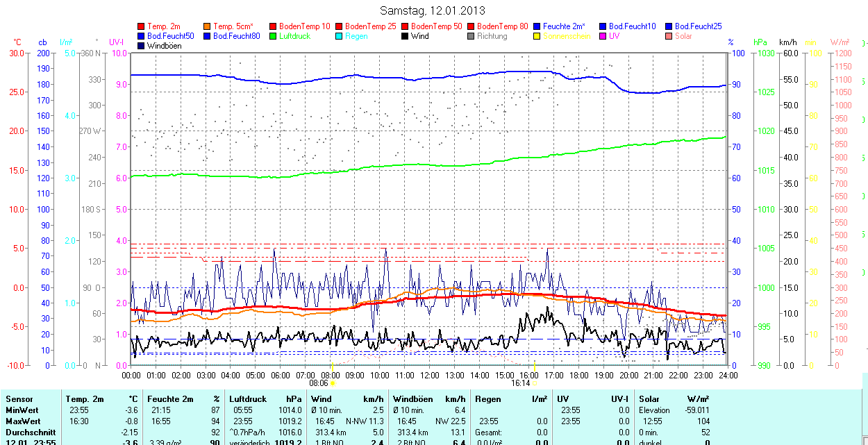The image size is (868, 445).
Task: Click the cyan Regen legend square
Action: click(x=340, y=36)
